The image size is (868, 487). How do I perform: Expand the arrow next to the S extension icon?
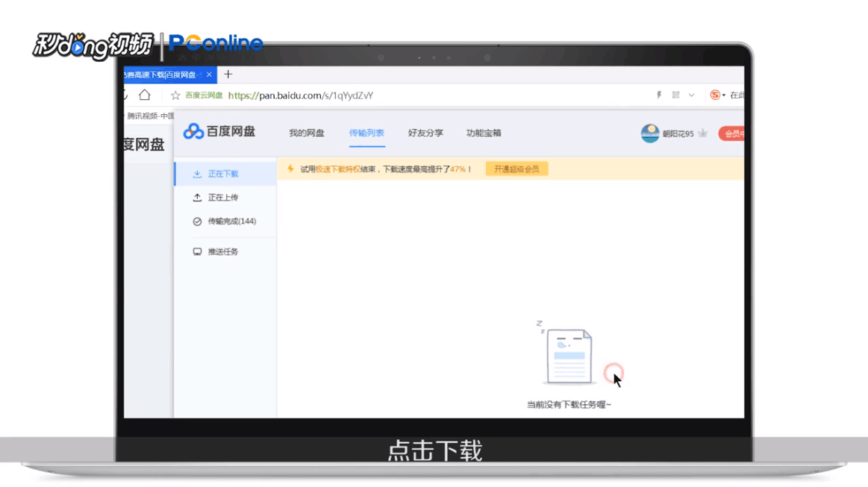click(x=725, y=95)
